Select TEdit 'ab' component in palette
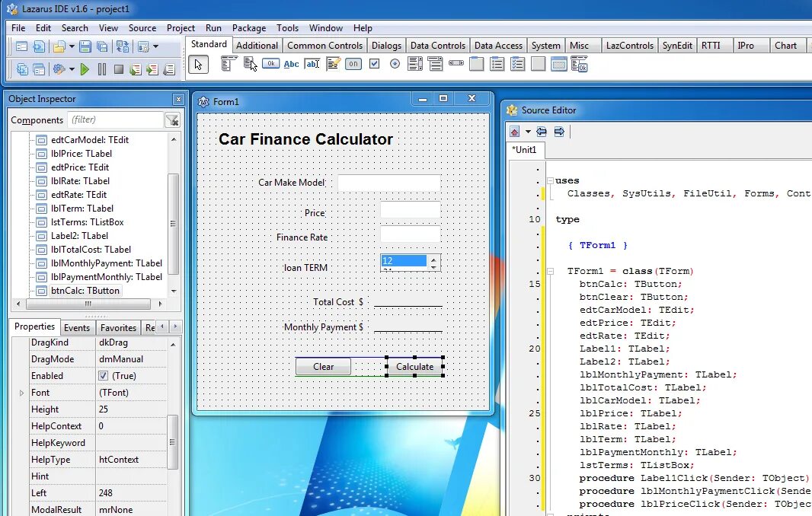This screenshot has width=812, height=516. coord(312,64)
